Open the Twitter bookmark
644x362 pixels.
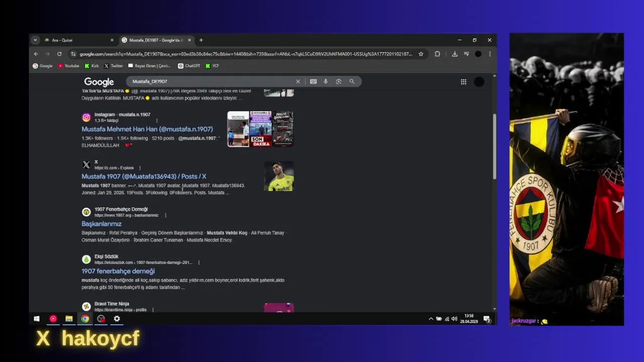113,66
